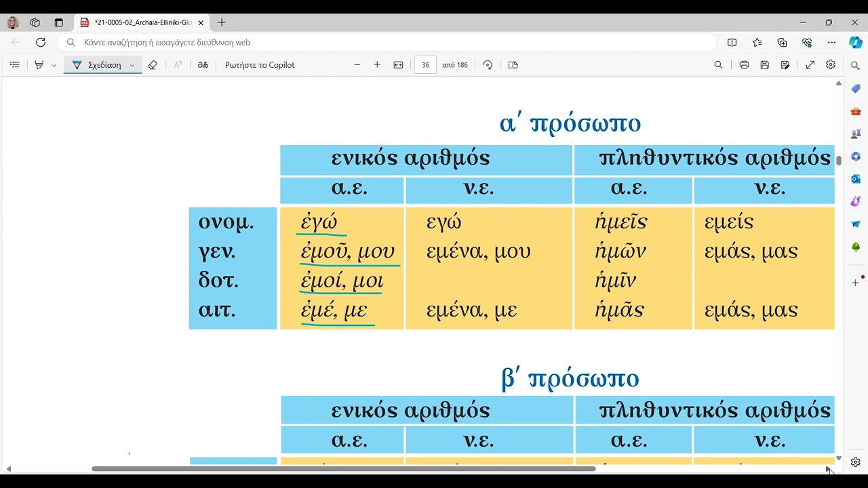Zoom out the PDF page
Screen dimensions: 868x488
(357, 65)
